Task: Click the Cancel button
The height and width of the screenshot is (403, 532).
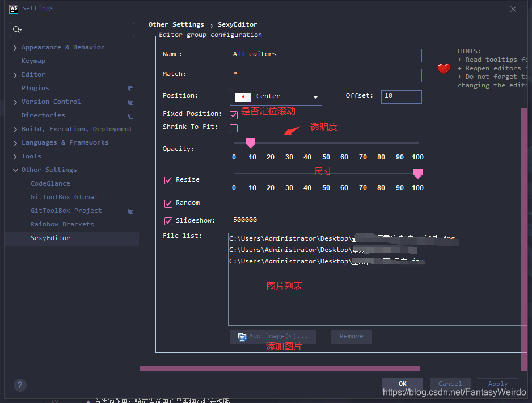Action: (450, 384)
